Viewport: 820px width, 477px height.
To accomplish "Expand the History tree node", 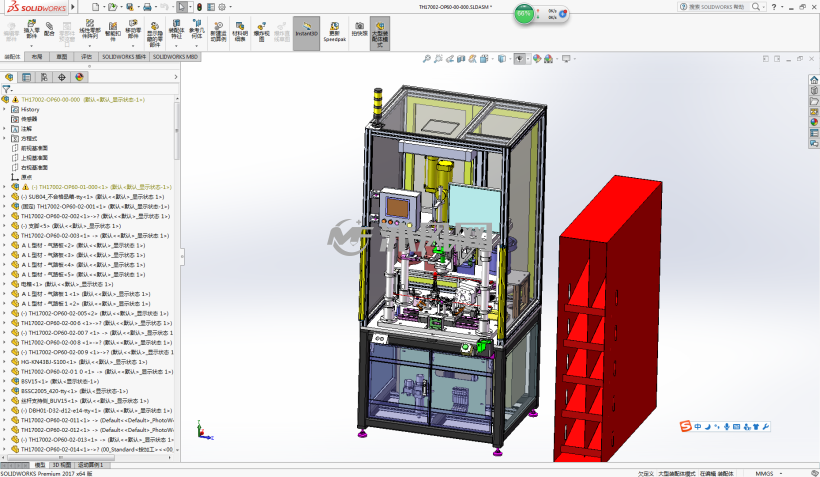I will point(5,109).
